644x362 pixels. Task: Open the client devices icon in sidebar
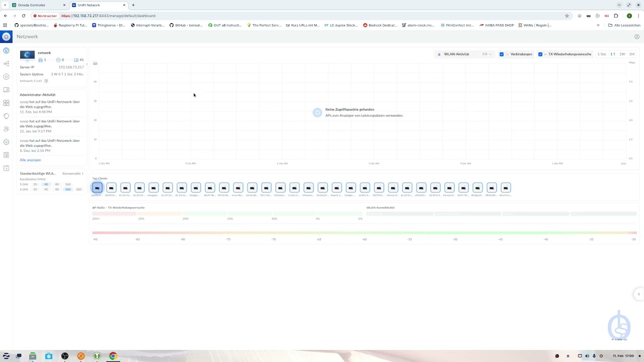[x=6, y=89]
